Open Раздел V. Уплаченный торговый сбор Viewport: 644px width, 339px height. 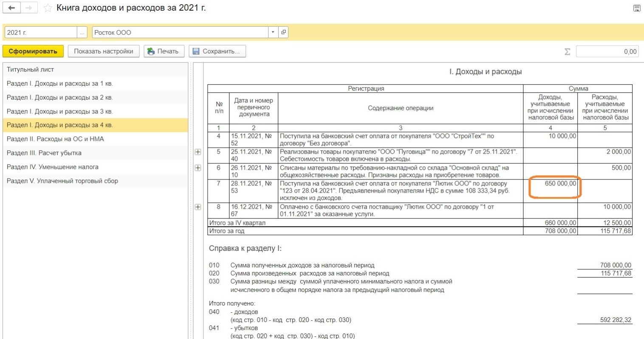[x=96, y=181]
